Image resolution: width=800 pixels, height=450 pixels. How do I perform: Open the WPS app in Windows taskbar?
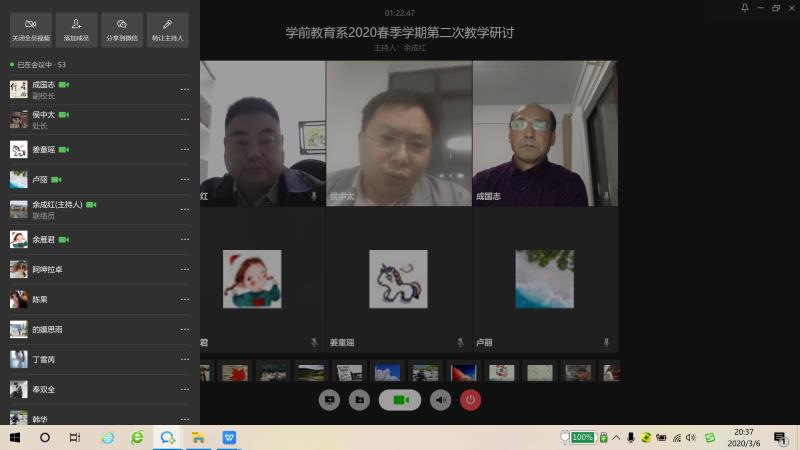(229, 438)
